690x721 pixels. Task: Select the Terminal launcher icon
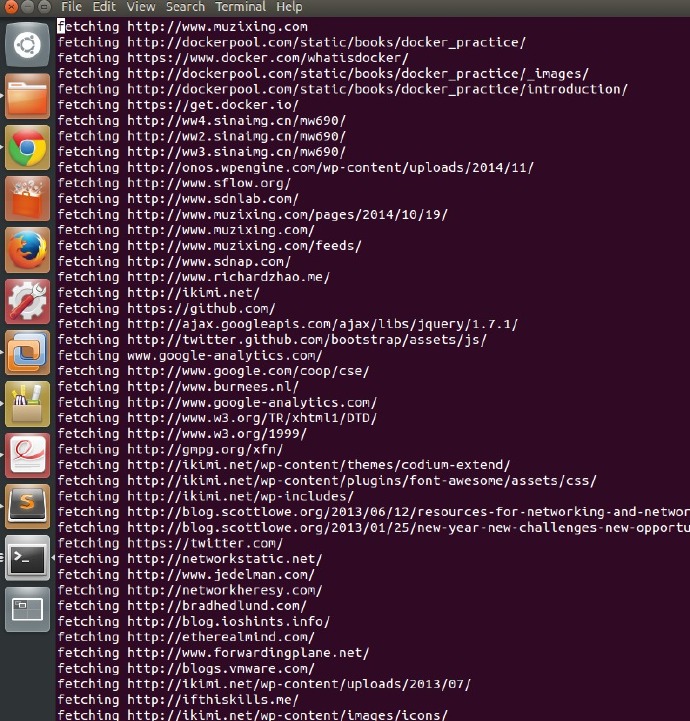27,558
